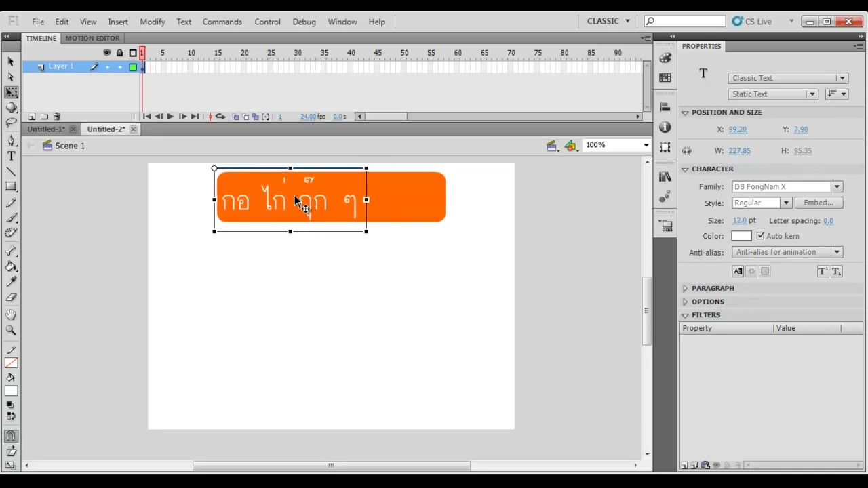The image size is (868, 488).
Task: Open the Static Text type dropdown
Action: [x=773, y=94]
